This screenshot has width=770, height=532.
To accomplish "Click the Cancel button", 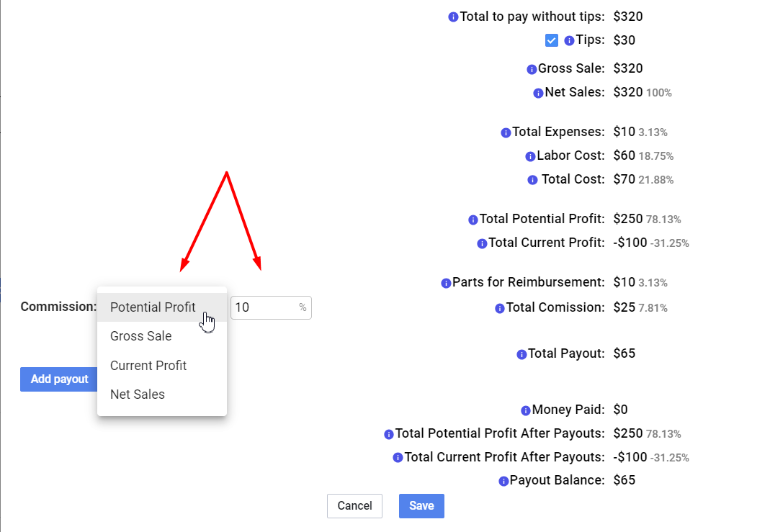I will tap(354, 506).
